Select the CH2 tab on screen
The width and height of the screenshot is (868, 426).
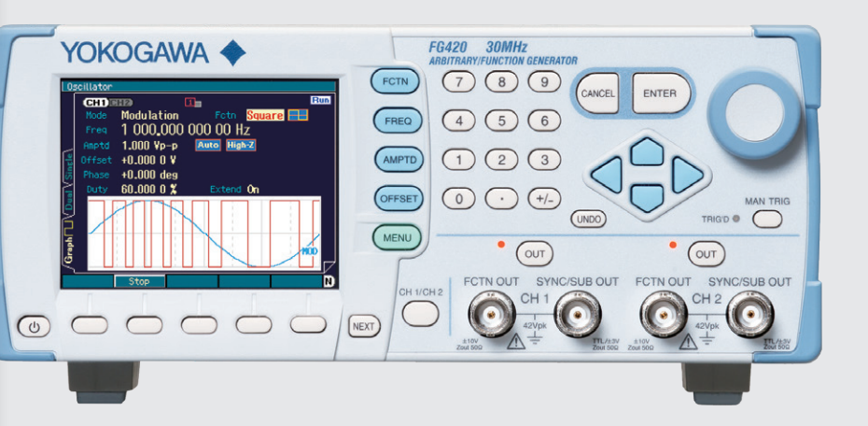click(120, 103)
